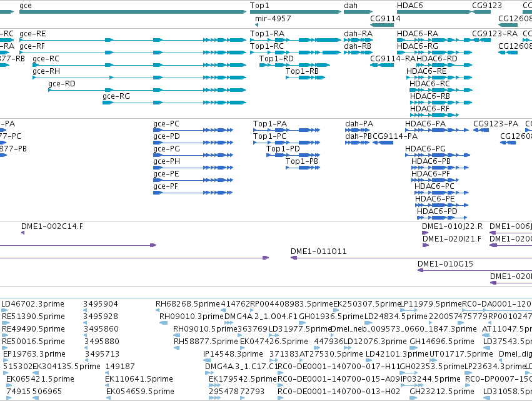The height and width of the screenshot is (401, 532).
Task: Select the HDAC6-RF transcript label
Action: tap(429, 109)
